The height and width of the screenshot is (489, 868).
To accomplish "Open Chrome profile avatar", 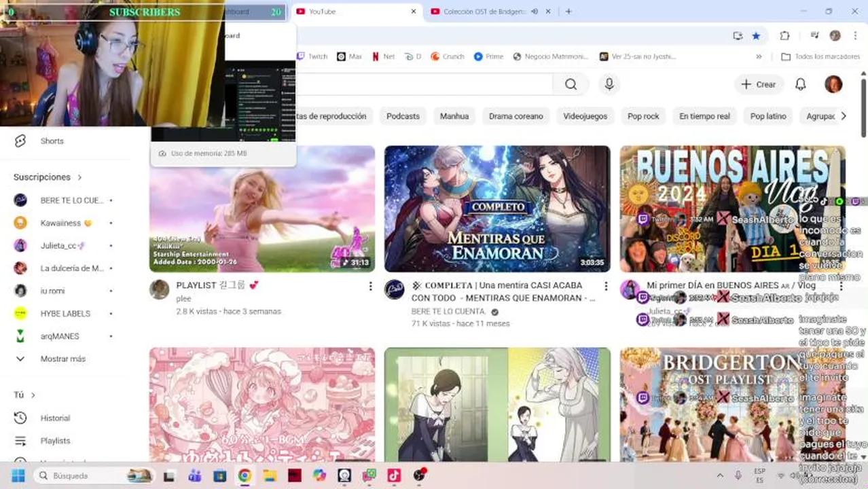I will pyautogui.click(x=835, y=36).
